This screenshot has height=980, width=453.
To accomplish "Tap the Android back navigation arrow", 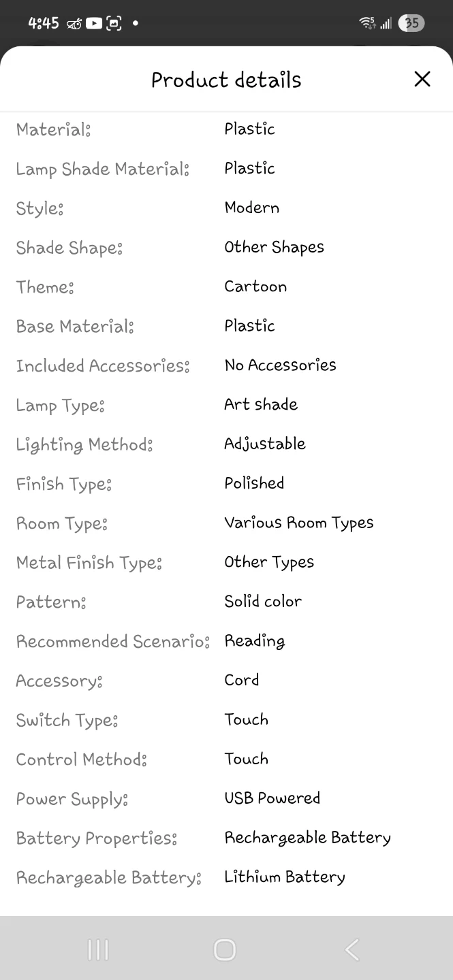I will click(x=352, y=949).
